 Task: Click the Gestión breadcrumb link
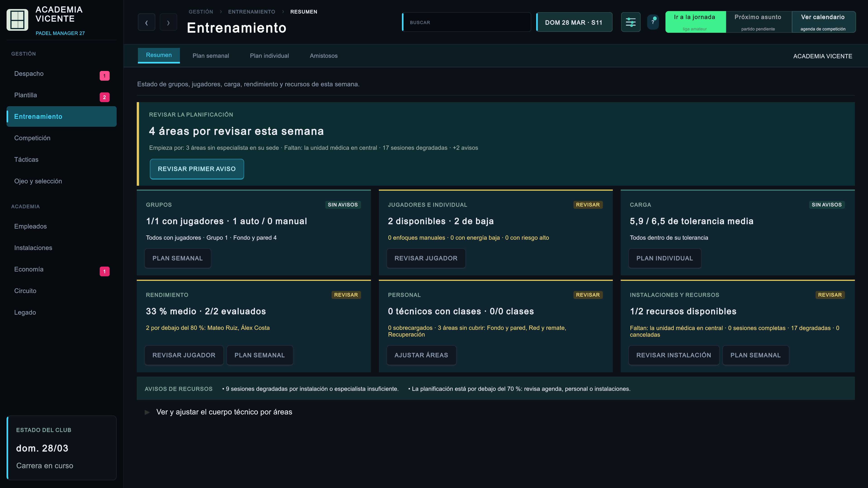point(201,12)
